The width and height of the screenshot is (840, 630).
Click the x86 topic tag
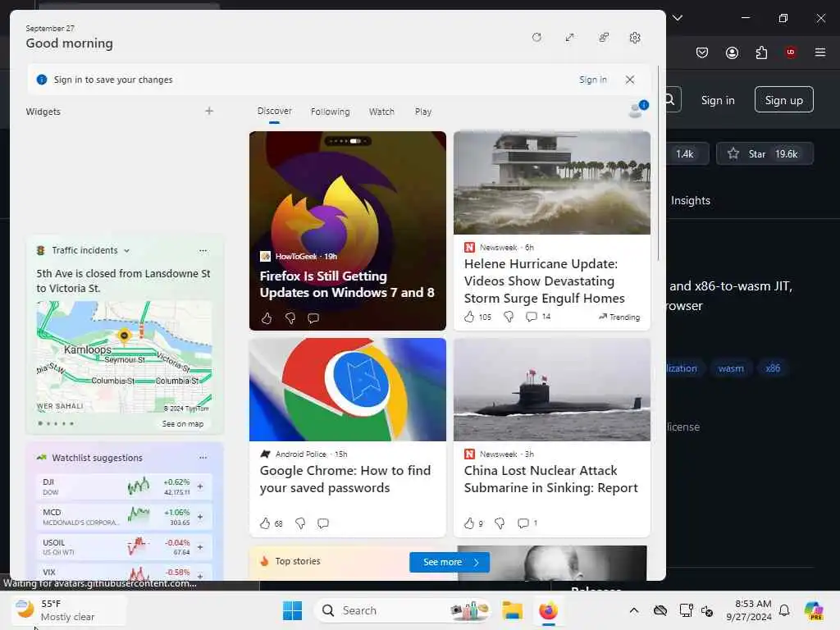pos(773,368)
